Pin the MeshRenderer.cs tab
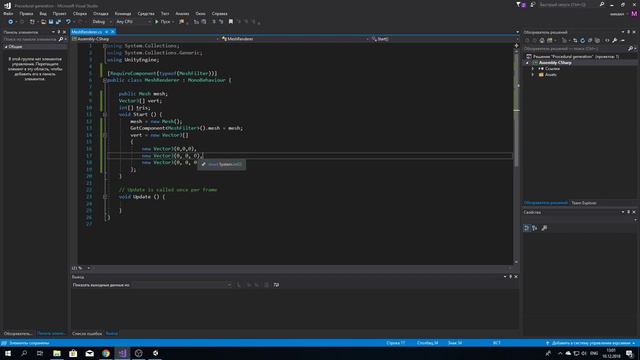Viewport: 640px width, 360px height. point(107,32)
